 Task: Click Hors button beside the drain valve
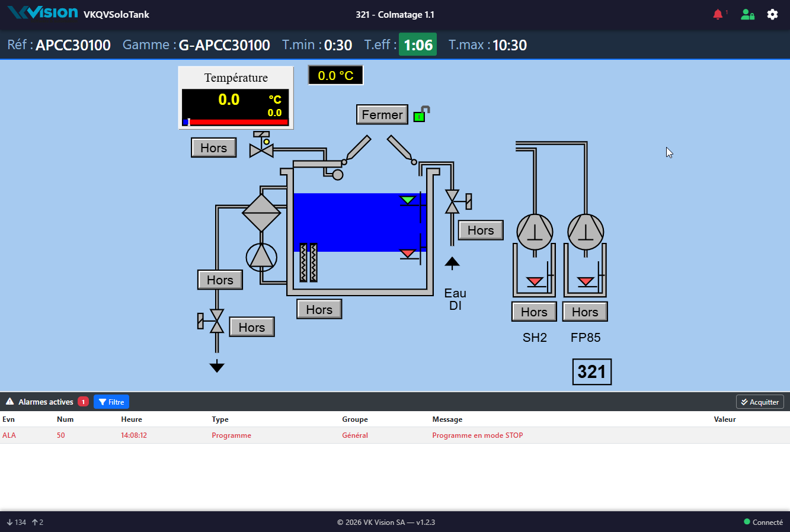pos(252,327)
